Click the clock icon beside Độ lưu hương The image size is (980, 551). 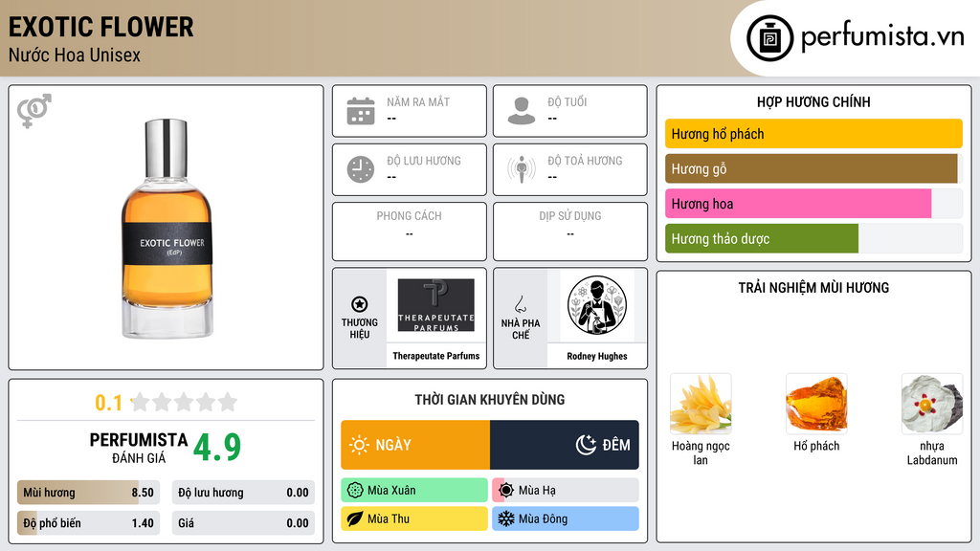coord(361,169)
